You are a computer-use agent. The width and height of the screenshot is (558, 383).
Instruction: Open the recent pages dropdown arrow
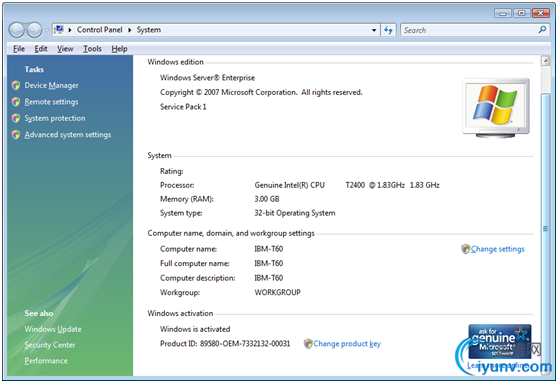pyautogui.click(x=47, y=30)
